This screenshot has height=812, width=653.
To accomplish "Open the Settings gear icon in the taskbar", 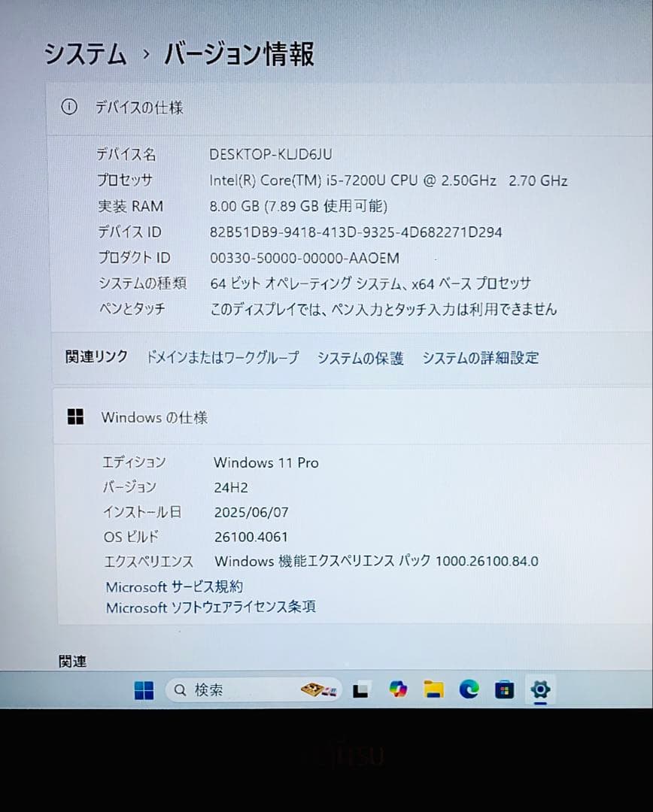I will click(x=541, y=689).
